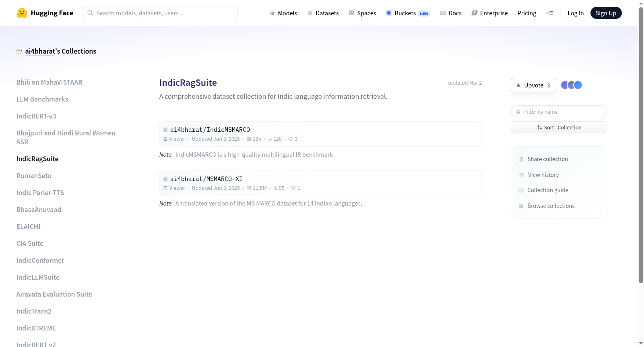644x347 pixels.
Task: Go to Spaces
Action: pos(363,13)
